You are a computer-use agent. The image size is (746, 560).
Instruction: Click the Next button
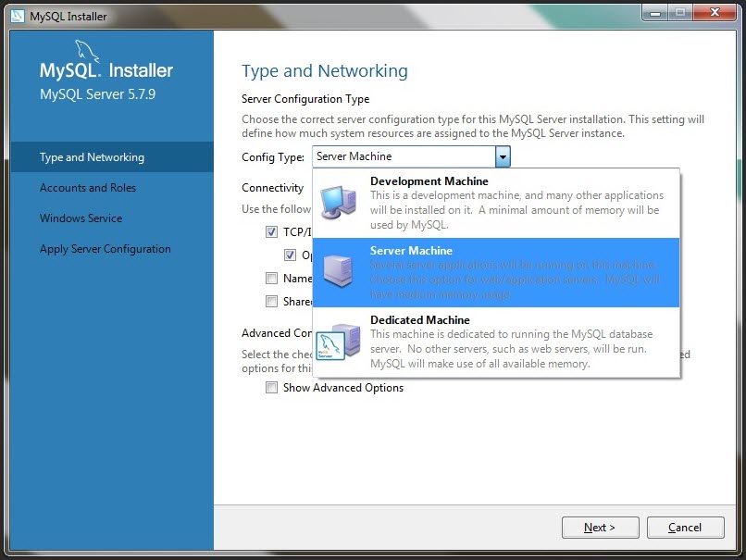[600, 528]
